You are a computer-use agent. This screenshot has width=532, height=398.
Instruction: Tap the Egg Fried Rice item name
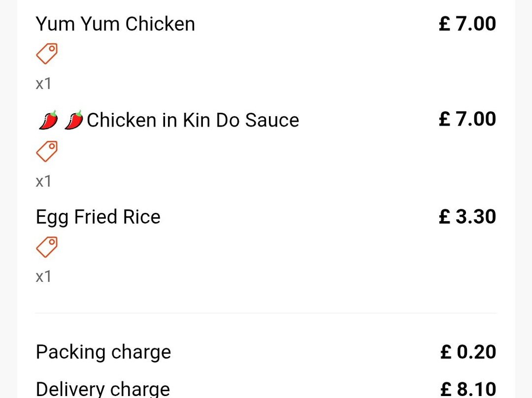(x=98, y=217)
